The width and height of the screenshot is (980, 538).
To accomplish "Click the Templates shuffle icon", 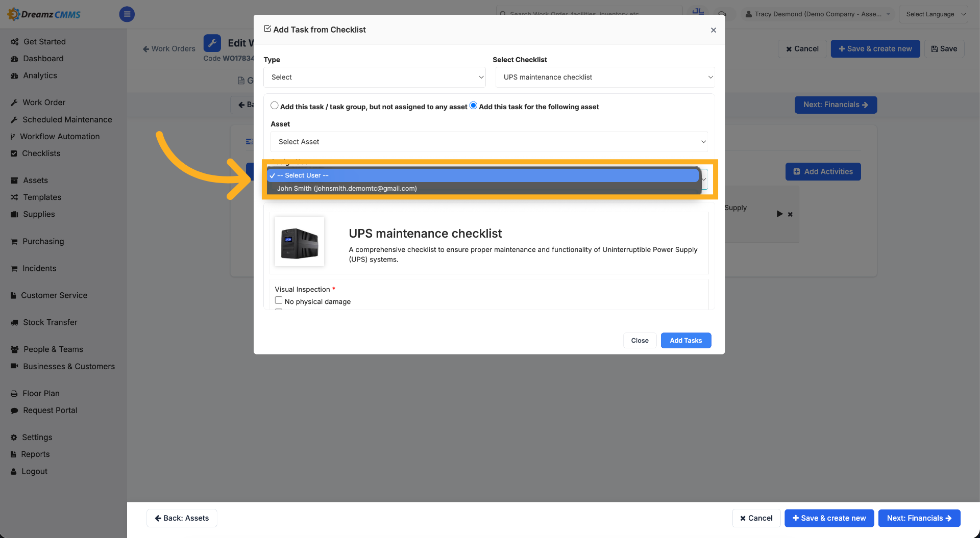I will [14, 197].
